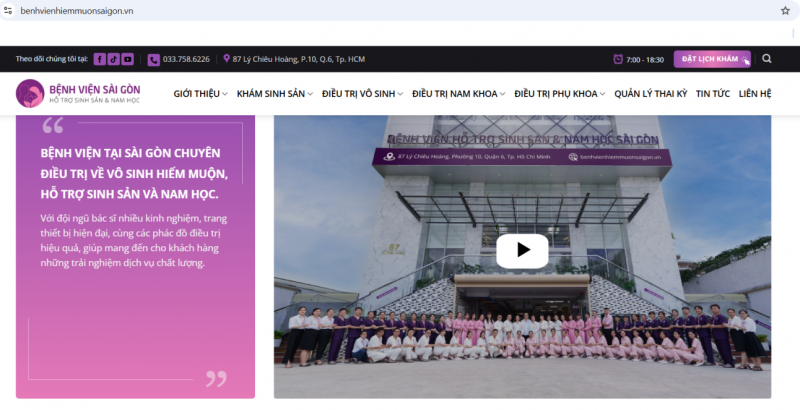Click the paragraph starting 'Với đội ngũ bác sĩ'
The image size is (800, 410).
(134, 241)
